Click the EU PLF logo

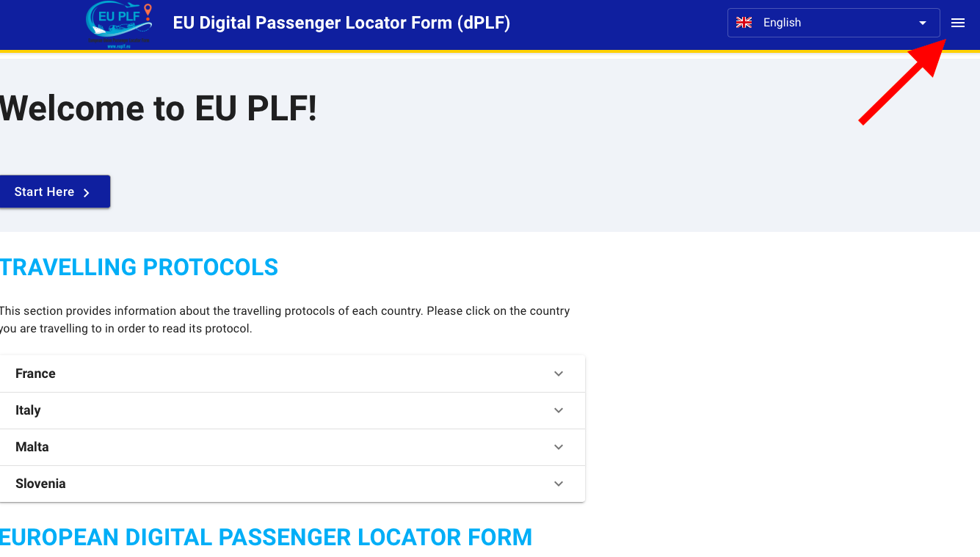(x=118, y=23)
